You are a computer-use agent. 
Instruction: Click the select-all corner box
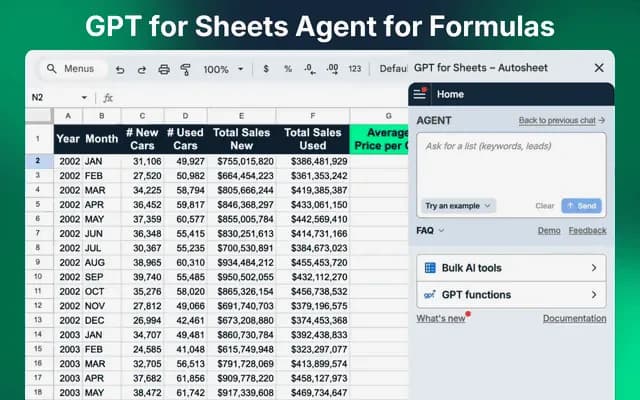[x=39, y=116]
